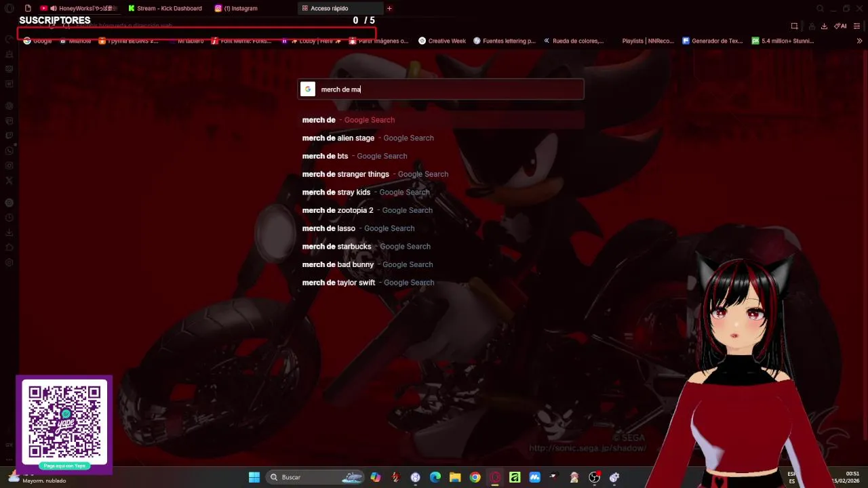Select 'merch de lasso' suggestion
868x488 pixels.
click(x=441, y=228)
